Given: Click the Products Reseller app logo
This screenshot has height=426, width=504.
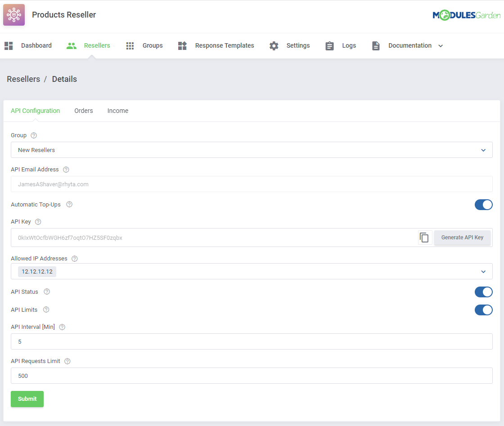Looking at the screenshot, I should click(x=14, y=15).
